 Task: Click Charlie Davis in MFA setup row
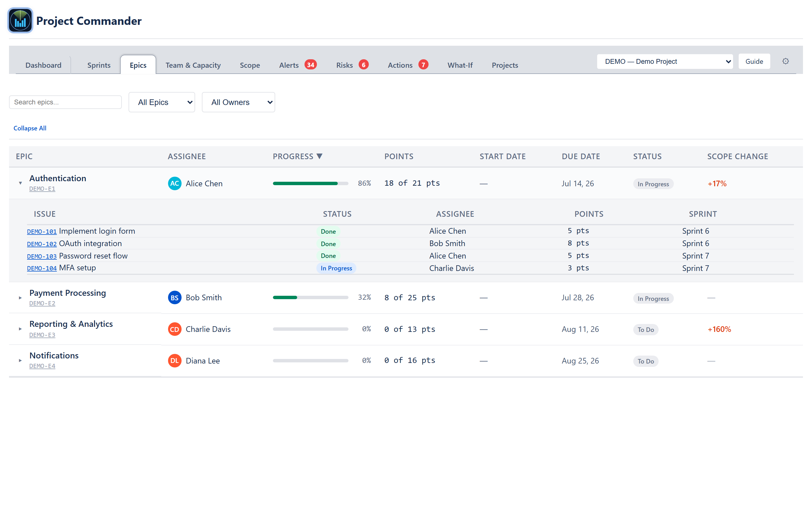[x=451, y=268]
